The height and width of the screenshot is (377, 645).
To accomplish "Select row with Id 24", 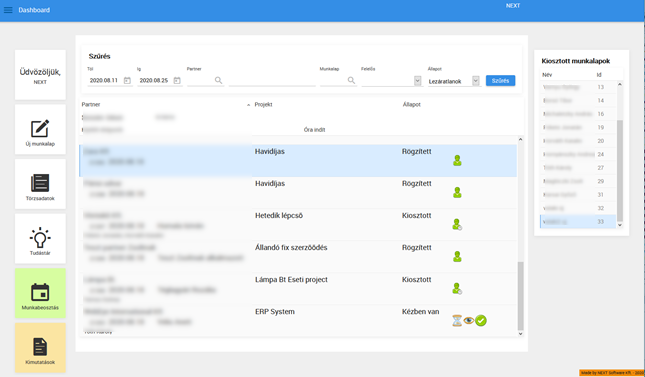I will (x=578, y=154).
